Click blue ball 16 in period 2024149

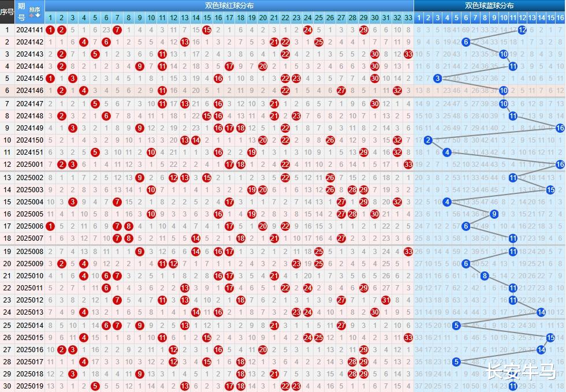pos(560,128)
